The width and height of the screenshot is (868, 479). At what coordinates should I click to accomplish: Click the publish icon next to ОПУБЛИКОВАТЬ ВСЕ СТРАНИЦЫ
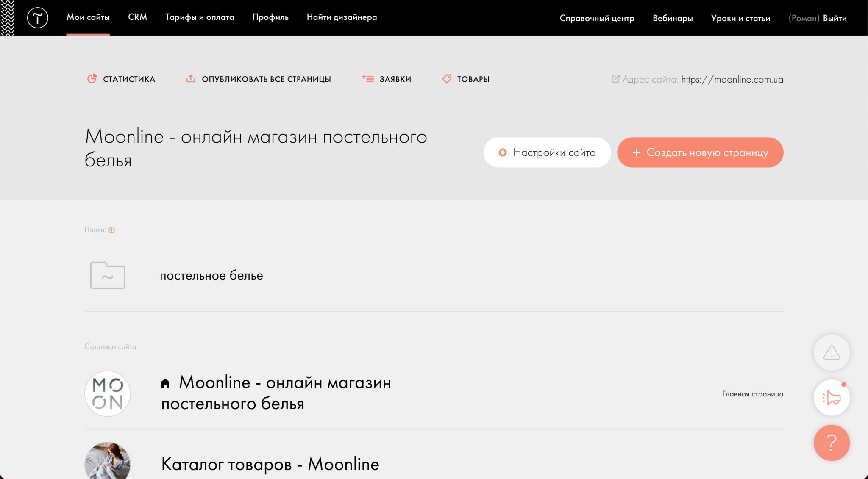coord(191,78)
